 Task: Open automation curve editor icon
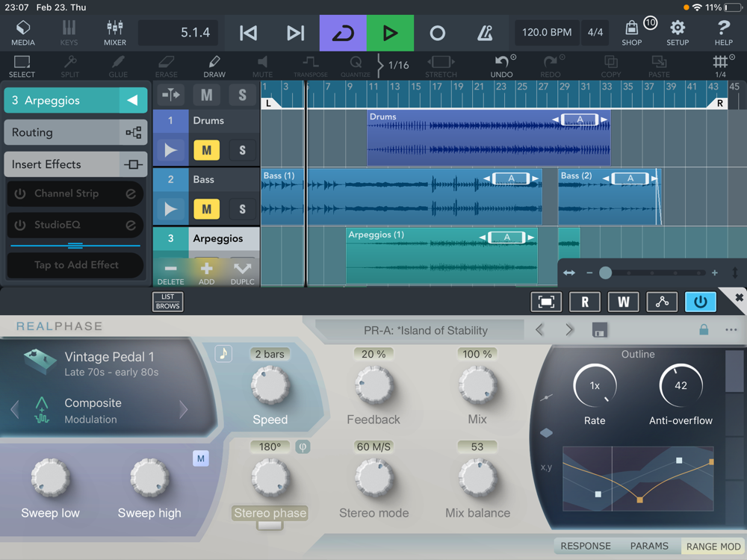(662, 302)
